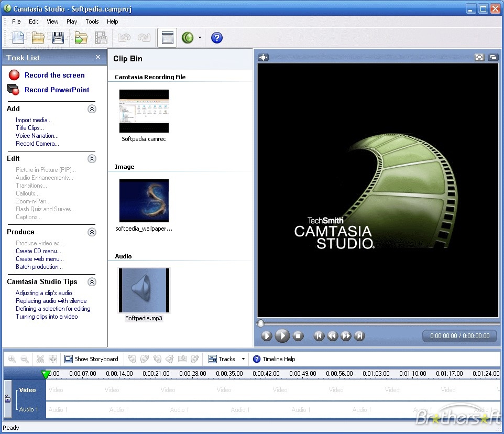Image resolution: width=504 pixels, height=434 pixels.
Task: Select the softpedia_wallpaper image thumbnail
Action: (144, 201)
